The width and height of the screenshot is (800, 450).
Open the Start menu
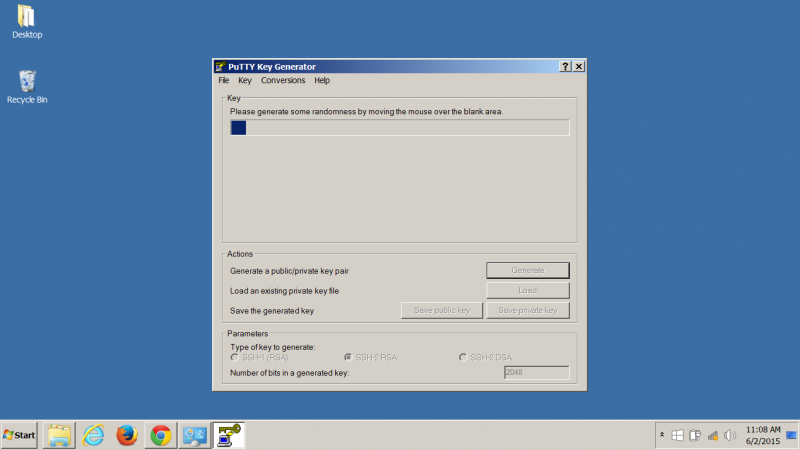pyautogui.click(x=19, y=435)
